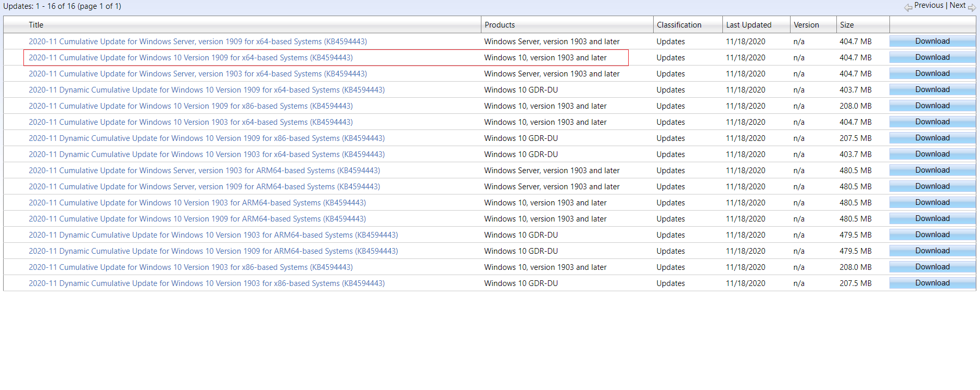Sort by the Last Updated column header
This screenshot has width=980, height=390.
click(748, 25)
